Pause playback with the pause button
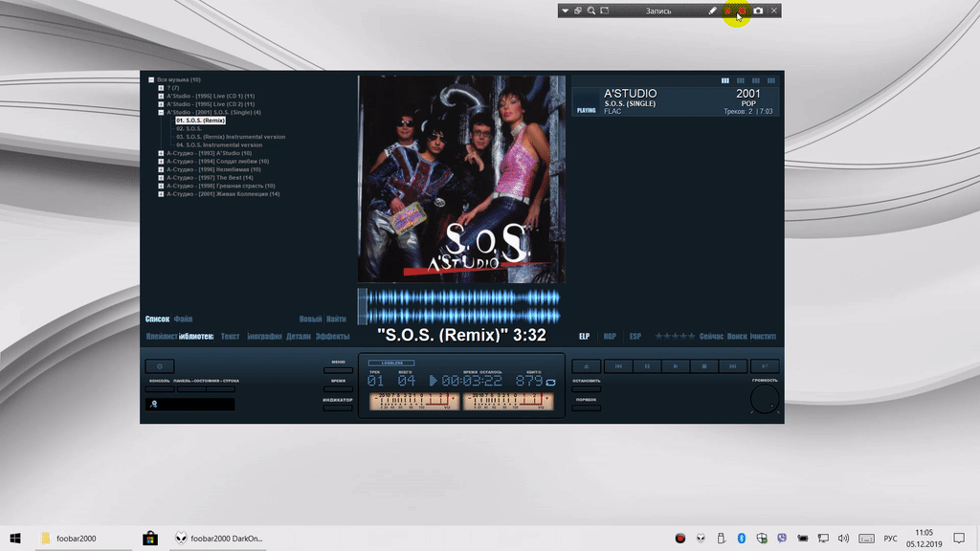This screenshot has width=980, height=551. click(647, 365)
